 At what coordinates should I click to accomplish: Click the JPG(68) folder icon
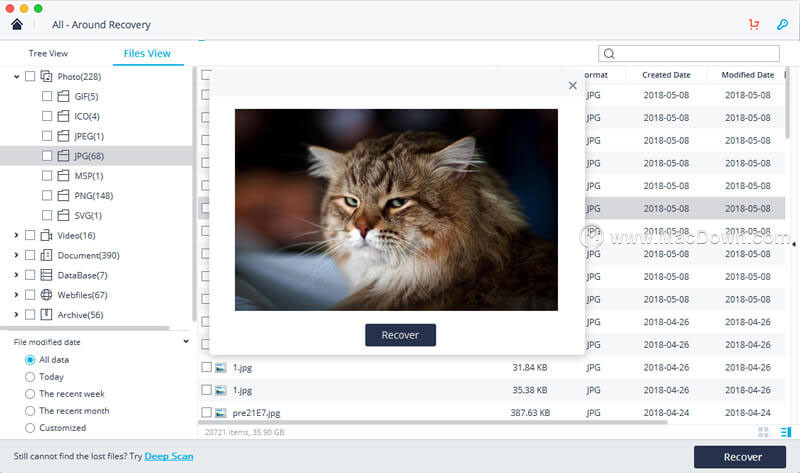pos(63,156)
